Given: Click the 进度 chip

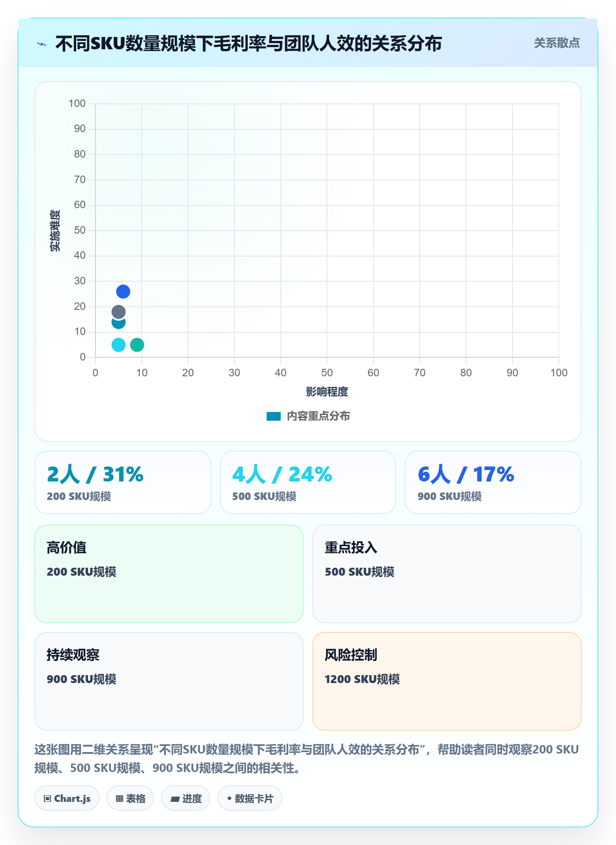Looking at the screenshot, I should point(186,798).
